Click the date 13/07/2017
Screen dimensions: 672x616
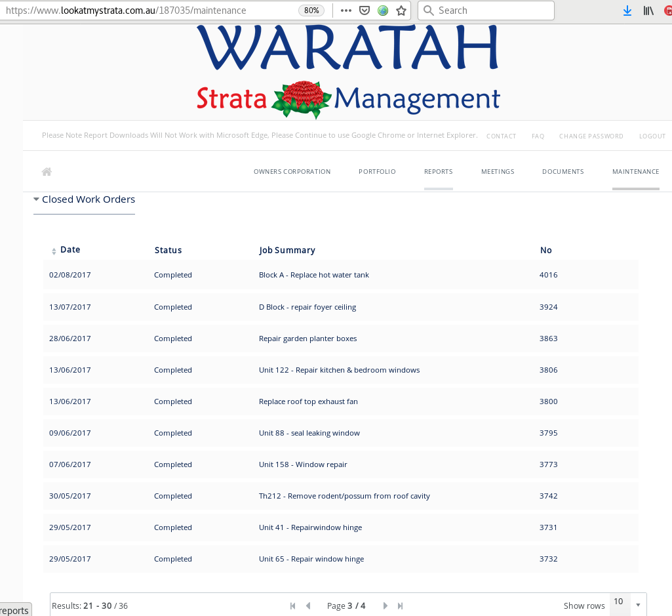tap(70, 307)
